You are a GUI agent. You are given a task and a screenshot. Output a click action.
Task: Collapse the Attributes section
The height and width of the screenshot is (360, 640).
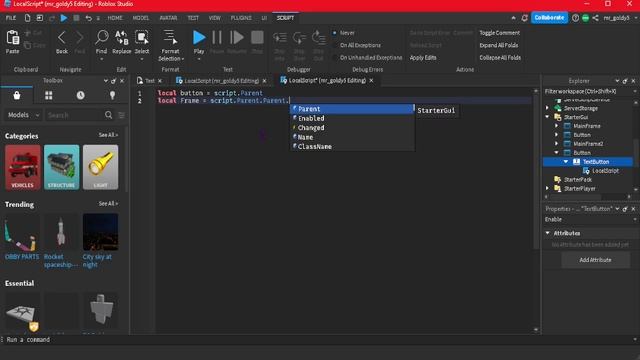pos(548,233)
